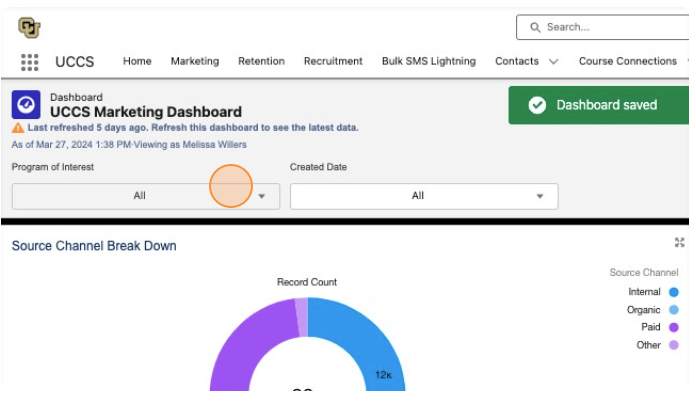Screen dimensions: 696x401
Task: Click the search magnifier icon
Action: pos(535,28)
